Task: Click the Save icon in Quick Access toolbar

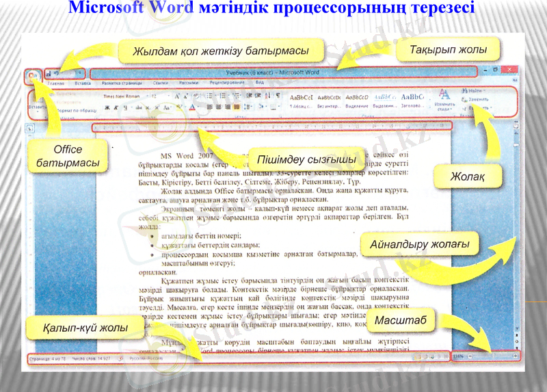Action: [49, 73]
